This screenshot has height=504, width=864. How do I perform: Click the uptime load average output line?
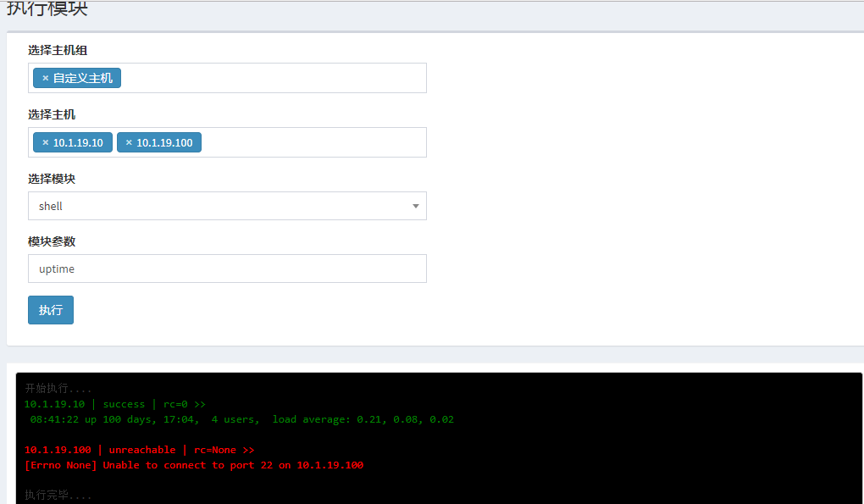coord(242,420)
